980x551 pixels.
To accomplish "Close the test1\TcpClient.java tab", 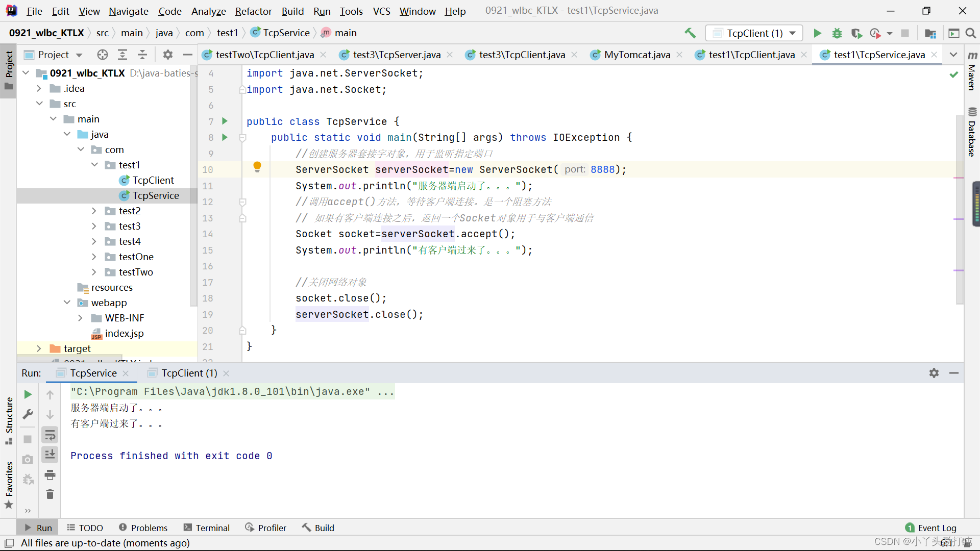I will [x=804, y=55].
